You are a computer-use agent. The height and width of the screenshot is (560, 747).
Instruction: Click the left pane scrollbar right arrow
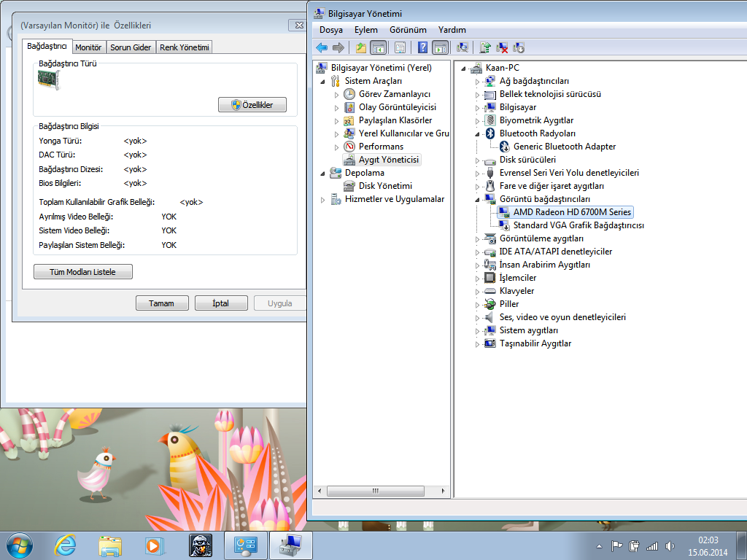pyautogui.click(x=443, y=491)
